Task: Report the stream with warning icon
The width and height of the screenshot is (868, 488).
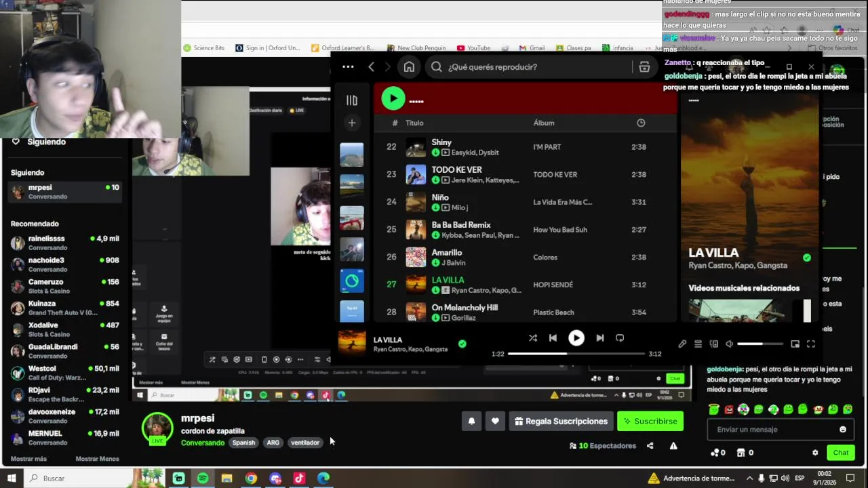Action: pos(673,445)
